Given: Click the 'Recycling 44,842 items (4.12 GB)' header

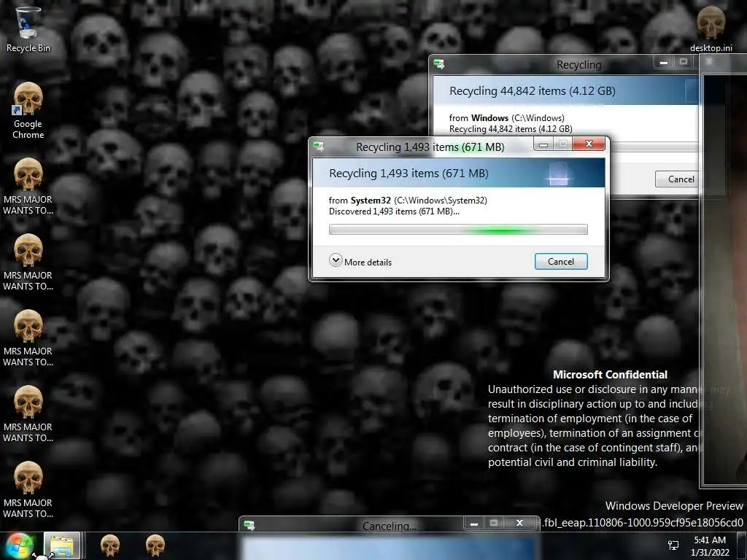Looking at the screenshot, I should pyautogui.click(x=532, y=91).
